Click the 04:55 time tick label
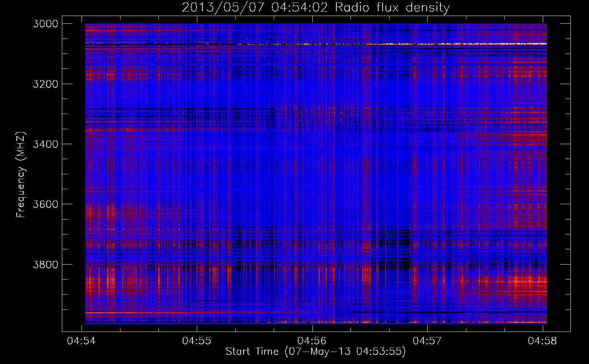Image resolution: width=589 pixels, height=364 pixels. [x=197, y=341]
